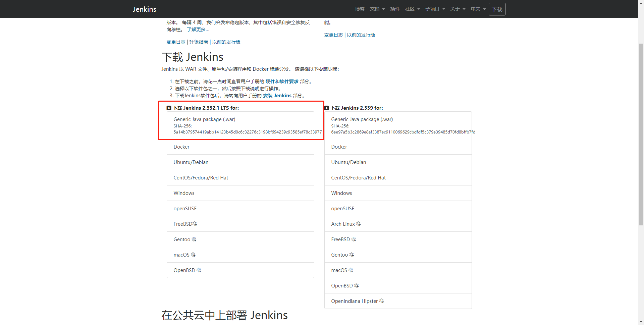Image resolution: width=644 pixels, height=325 pixels.
Task: Open the 硬件和软件要求 link
Action: tap(282, 82)
